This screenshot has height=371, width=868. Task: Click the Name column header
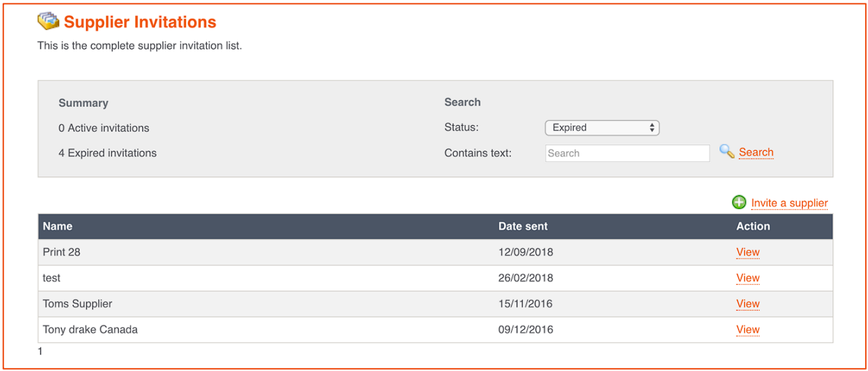tap(58, 226)
